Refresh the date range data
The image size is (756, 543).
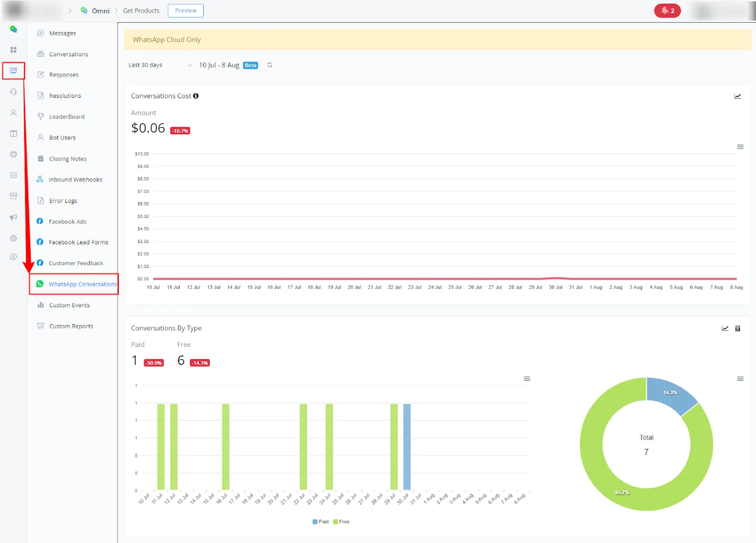270,65
